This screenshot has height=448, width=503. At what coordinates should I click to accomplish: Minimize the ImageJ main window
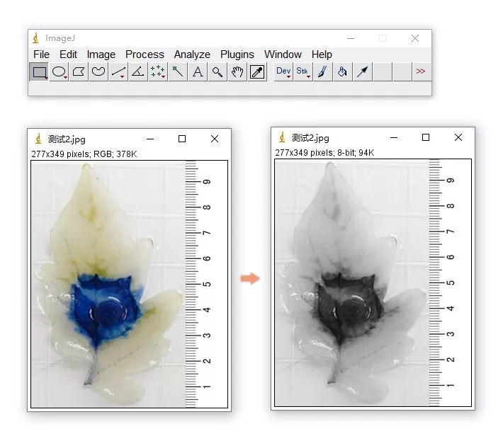pos(351,38)
